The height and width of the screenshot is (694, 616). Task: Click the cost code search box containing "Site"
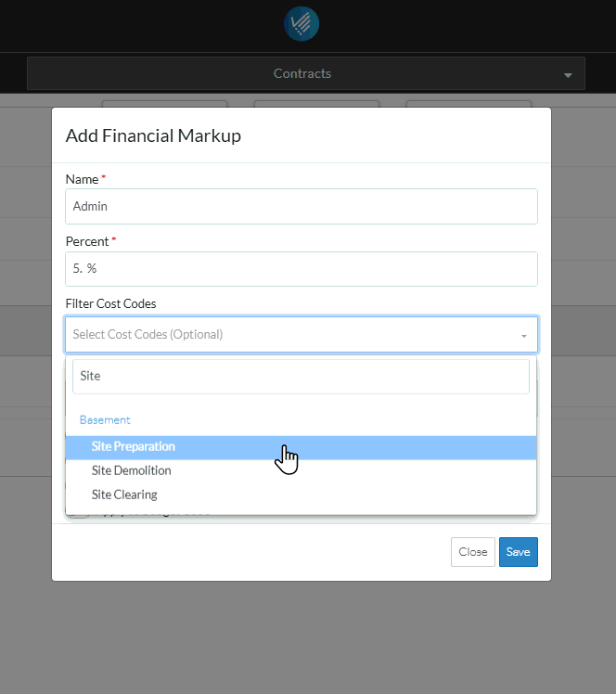tap(301, 376)
